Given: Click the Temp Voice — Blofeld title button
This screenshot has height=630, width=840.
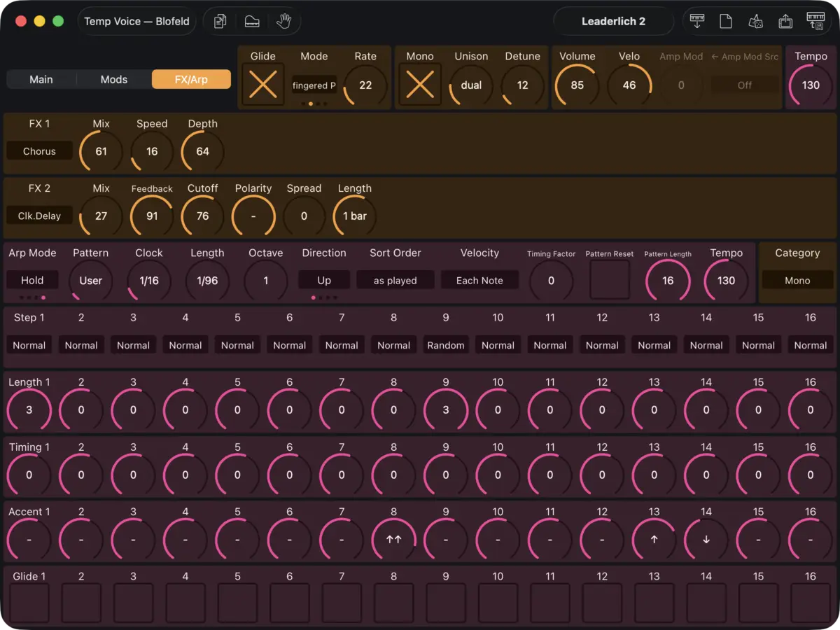Looking at the screenshot, I should 136,21.
